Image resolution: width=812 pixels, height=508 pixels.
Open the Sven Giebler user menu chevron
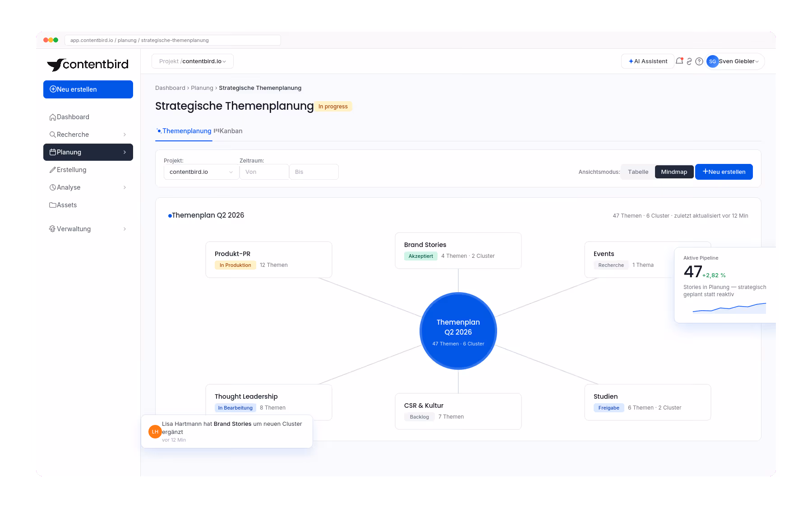(x=757, y=62)
